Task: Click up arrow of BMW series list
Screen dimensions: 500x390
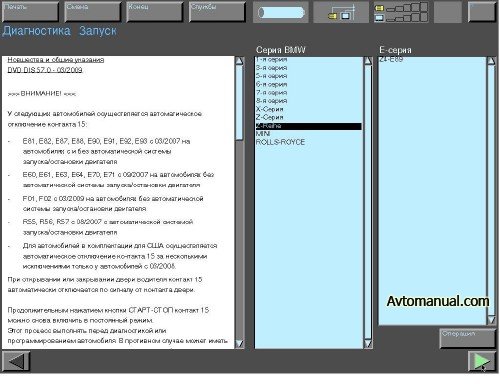Action: [368, 61]
